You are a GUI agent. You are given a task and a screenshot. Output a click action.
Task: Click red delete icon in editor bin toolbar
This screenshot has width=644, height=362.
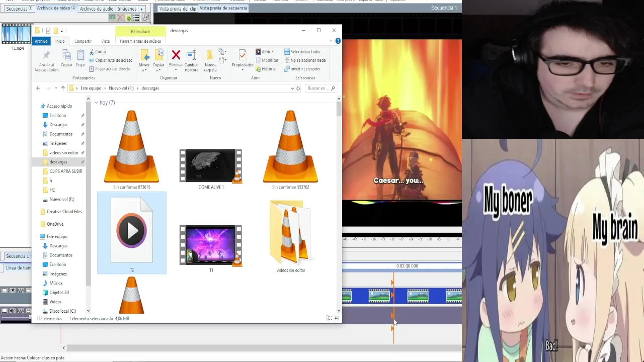[120, 18]
